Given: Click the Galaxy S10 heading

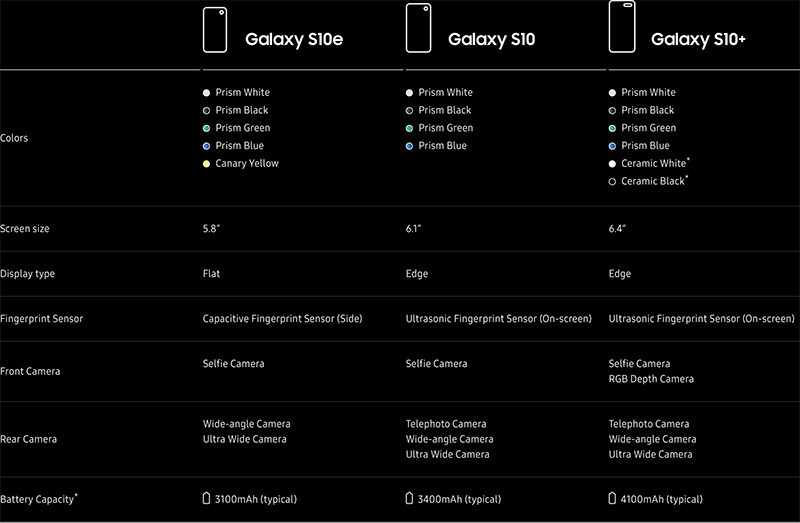Looking at the screenshot, I should pos(491,40).
